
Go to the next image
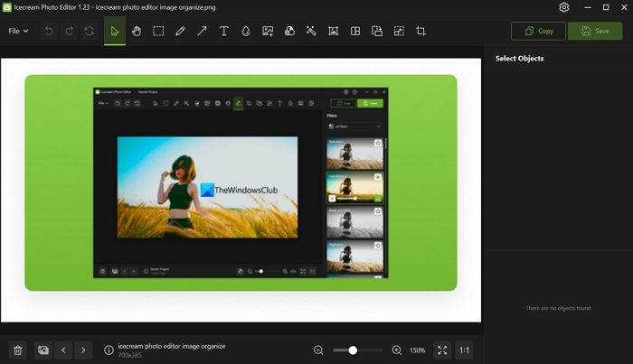tap(83, 350)
